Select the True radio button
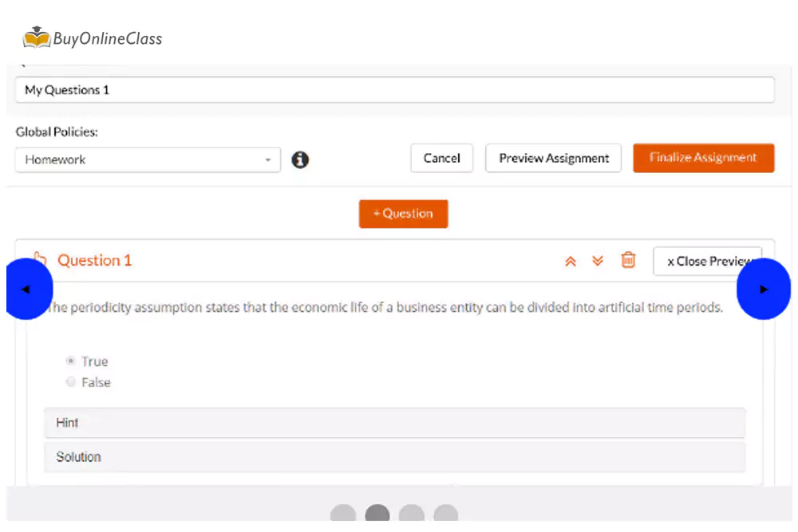 70,361
